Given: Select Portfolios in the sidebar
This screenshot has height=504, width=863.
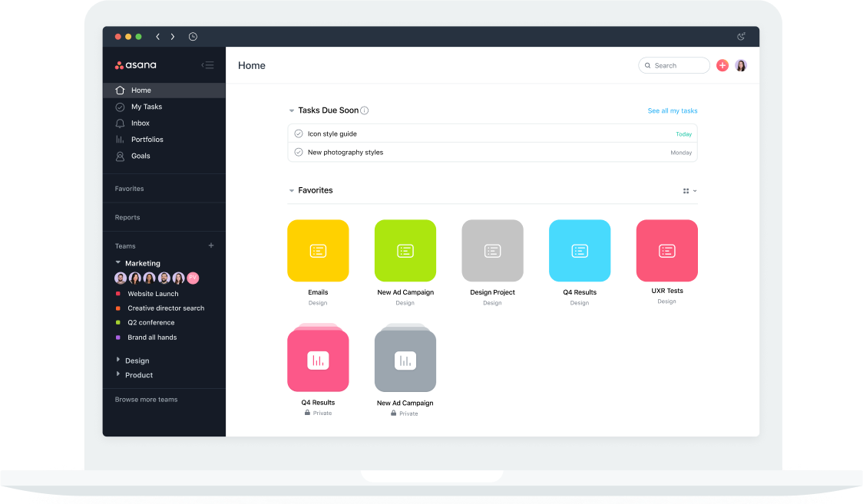Looking at the screenshot, I should 147,140.
